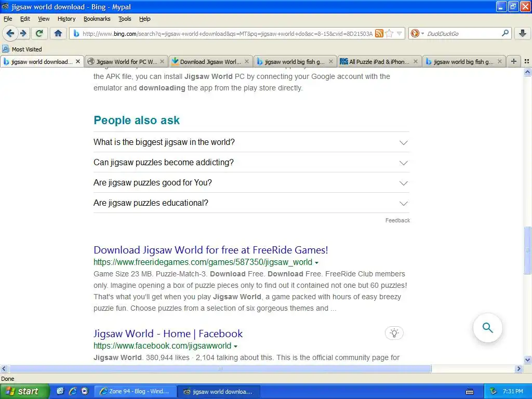Launch Internet Explorer from quick launch
This screenshot has width=532, height=399.
click(73, 391)
